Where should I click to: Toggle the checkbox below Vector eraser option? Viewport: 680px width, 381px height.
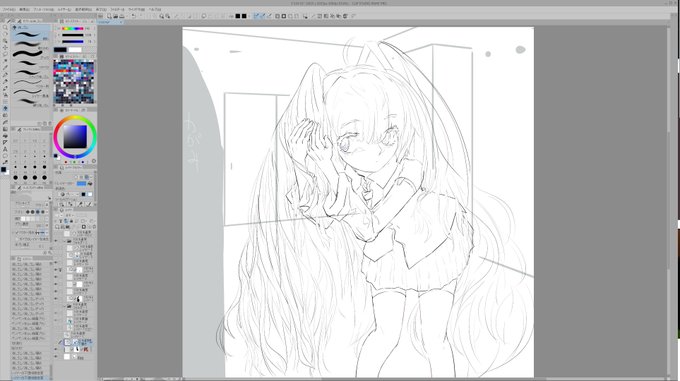click(17, 239)
